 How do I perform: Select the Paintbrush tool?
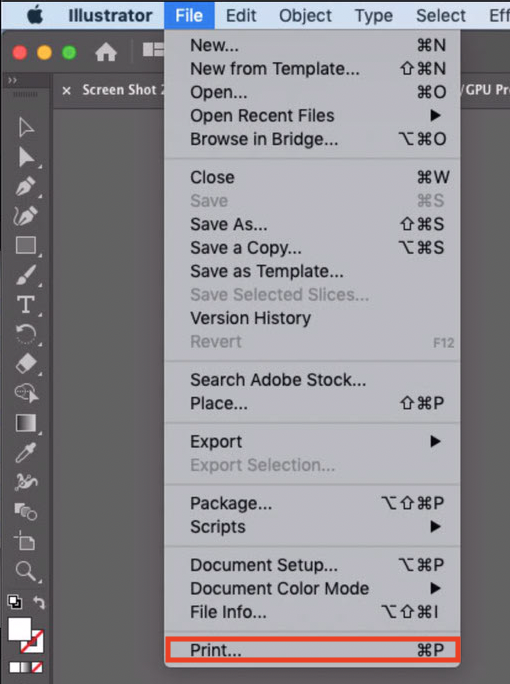point(26,275)
